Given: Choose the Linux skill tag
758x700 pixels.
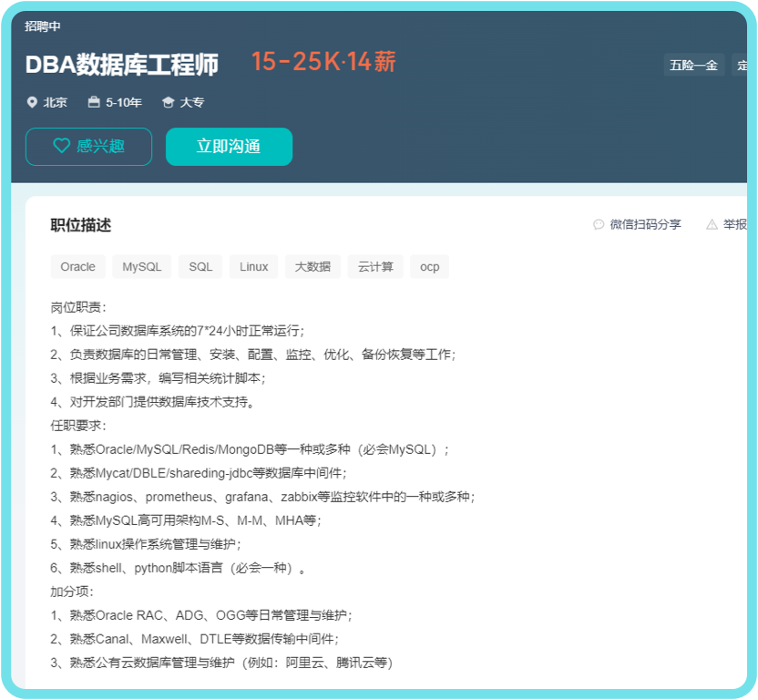Looking at the screenshot, I should (x=254, y=267).
